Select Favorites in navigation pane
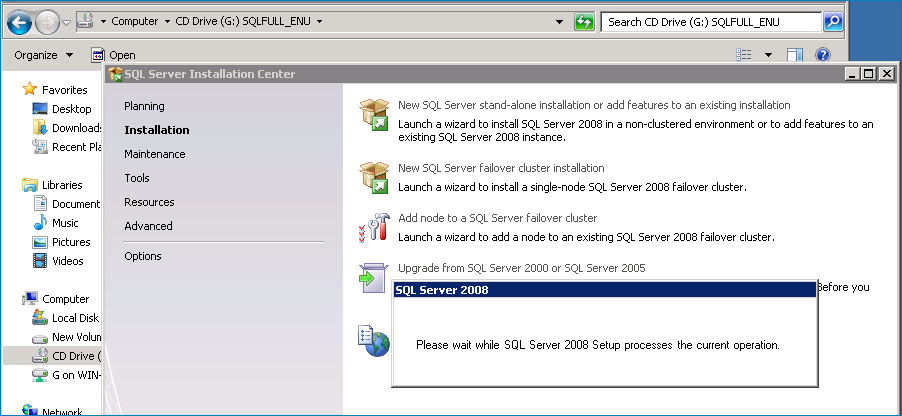The height and width of the screenshot is (416, 902). [x=64, y=90]
